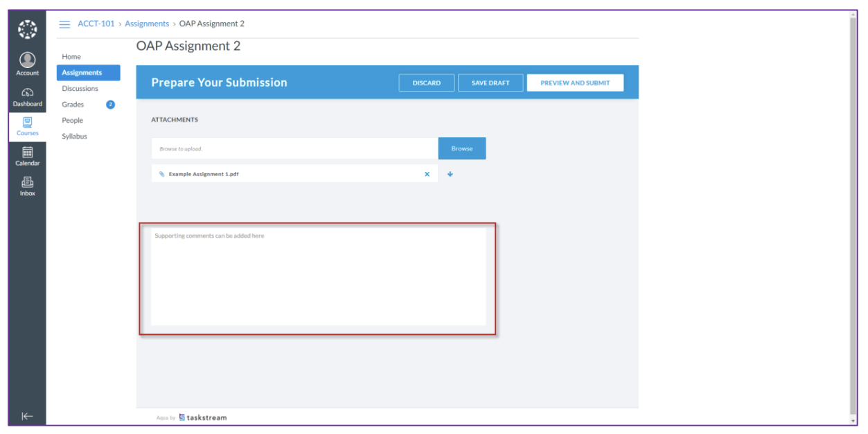
Task: Open ACCT-101 breadcrumb link
Action: point(96,24)
